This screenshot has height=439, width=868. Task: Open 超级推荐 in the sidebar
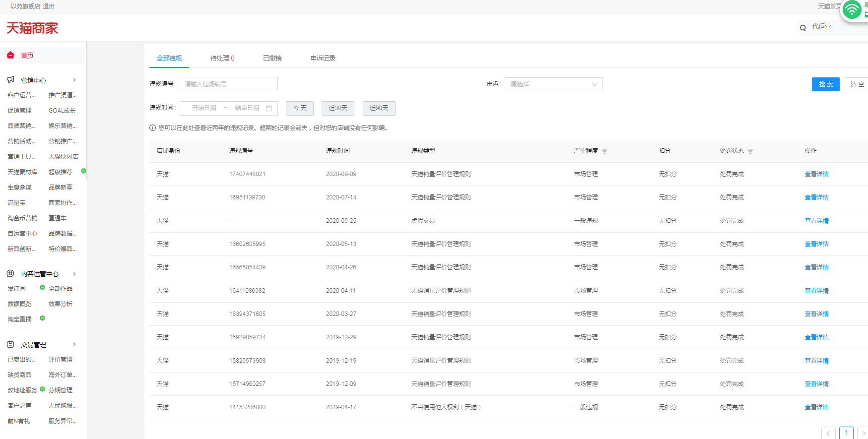[x=61, y=172]
